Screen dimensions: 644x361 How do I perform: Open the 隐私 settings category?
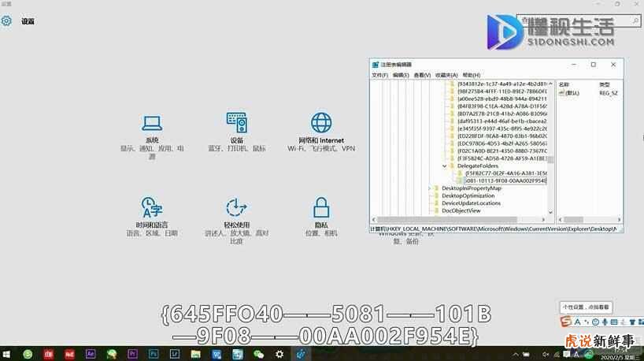(321, 217)
